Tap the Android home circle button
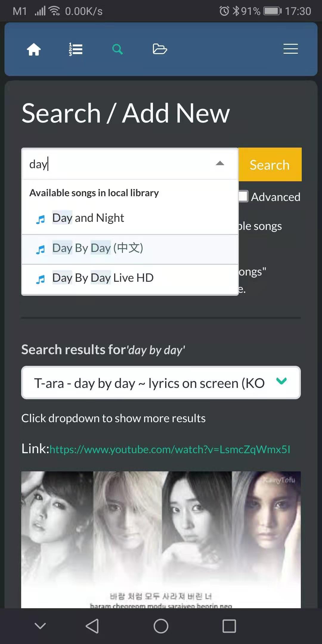322x644 pixels. [161, 626]
